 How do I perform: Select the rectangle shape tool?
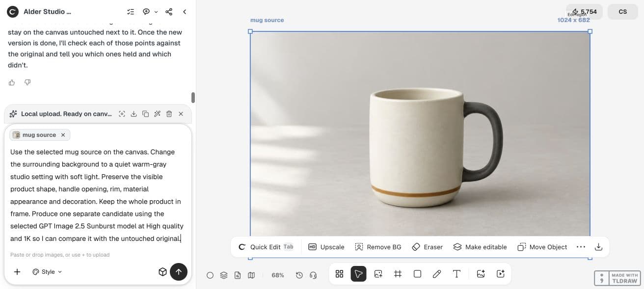click(x=418, y=274)
